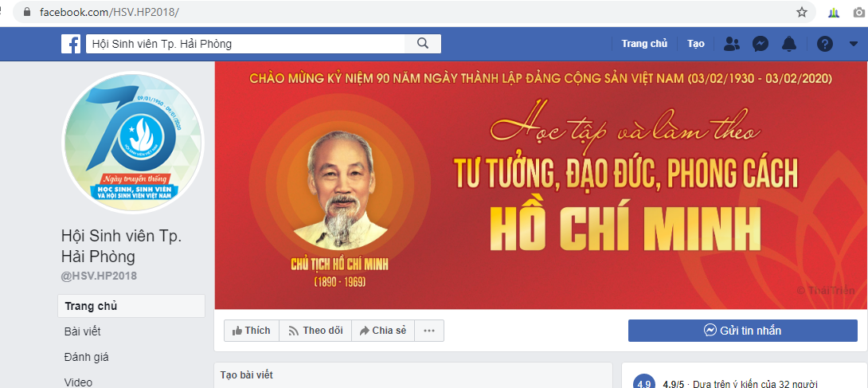Expand the account dropdown arrow

[853, 44]
